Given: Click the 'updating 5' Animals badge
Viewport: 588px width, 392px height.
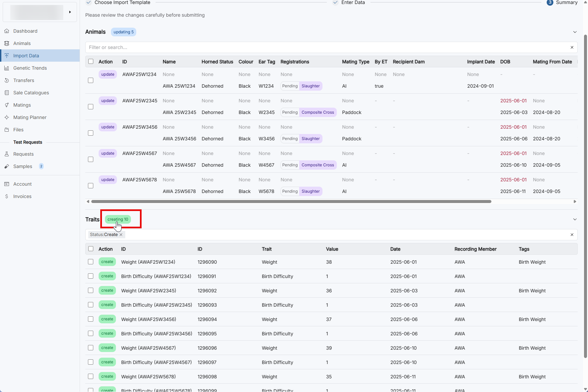Looking at the screenshot, I should (x=123, y=32).
